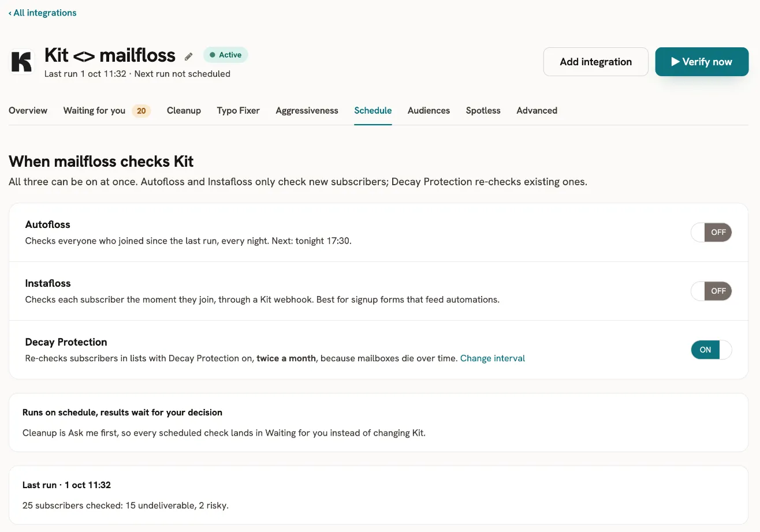Switch to the Typo Fixer tab
Screen dimensions: 760x532
tap(239, 110)
